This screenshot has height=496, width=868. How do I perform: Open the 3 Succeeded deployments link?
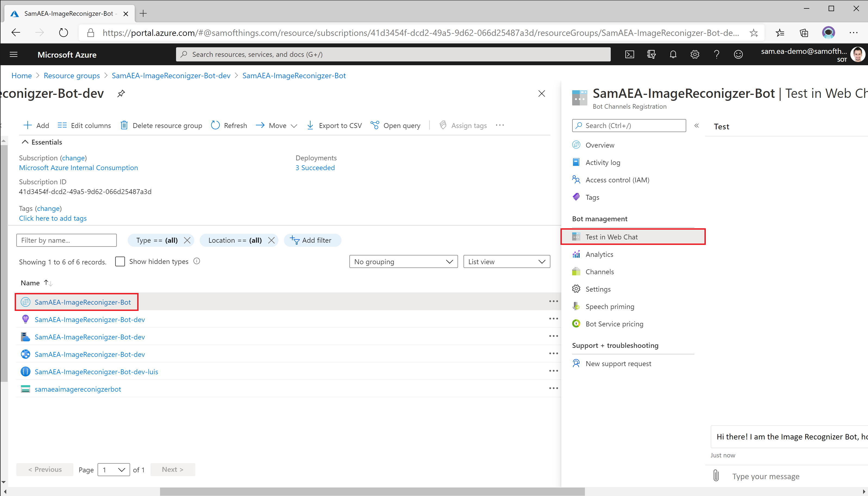pyautogui.click(x=315, y=168)
